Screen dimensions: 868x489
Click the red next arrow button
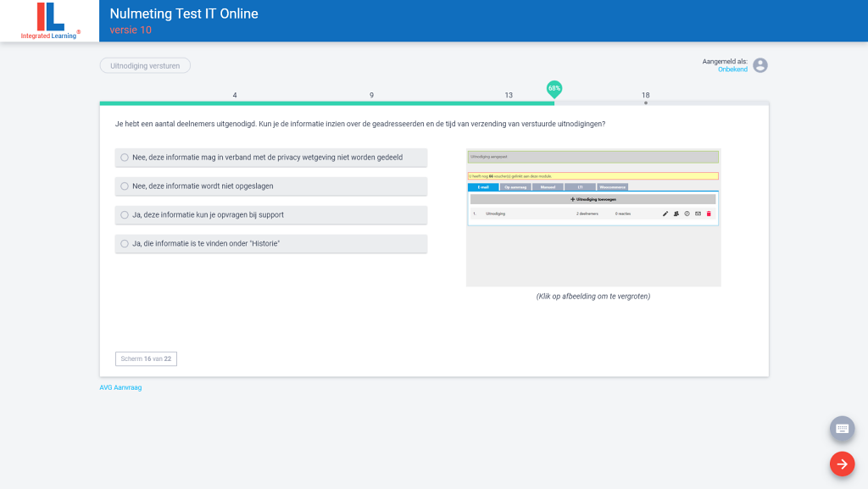(842, 464)
